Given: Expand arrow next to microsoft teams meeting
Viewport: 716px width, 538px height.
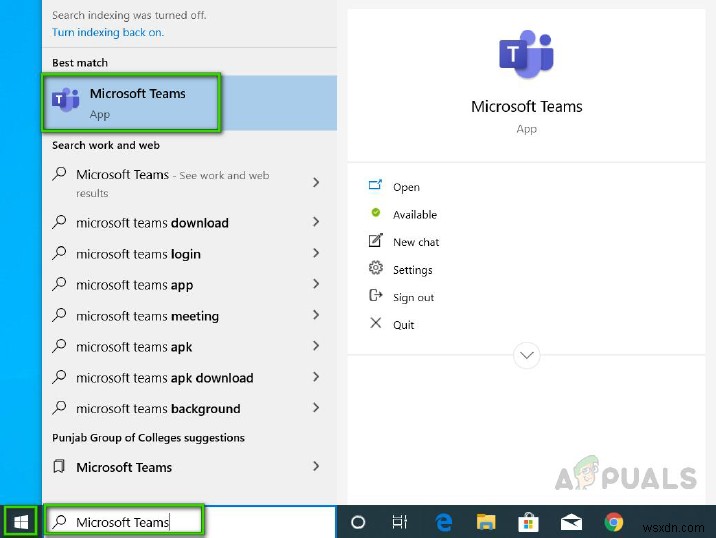Looking at the screenshot, I should pos(316,315).
